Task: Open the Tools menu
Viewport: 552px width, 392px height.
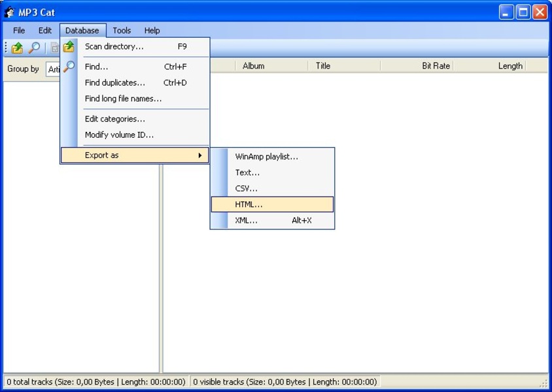Action: pyautogui.click(x=122, y=31)
